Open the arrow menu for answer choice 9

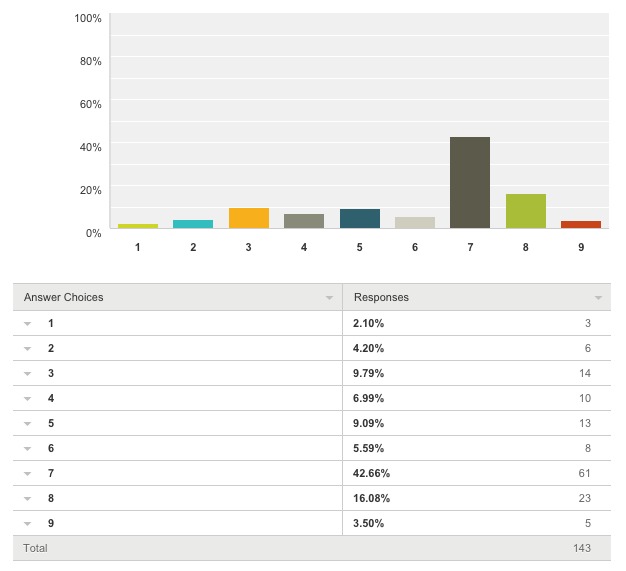[28, 523]
